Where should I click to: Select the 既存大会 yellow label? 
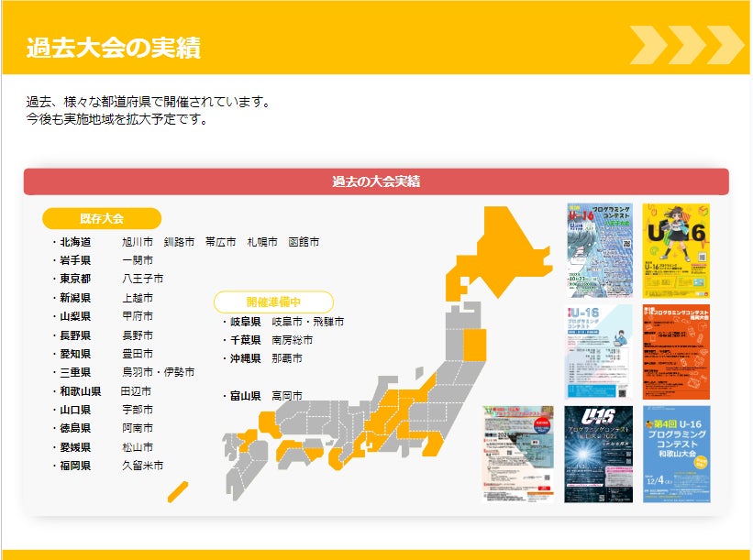click(102, 218)
